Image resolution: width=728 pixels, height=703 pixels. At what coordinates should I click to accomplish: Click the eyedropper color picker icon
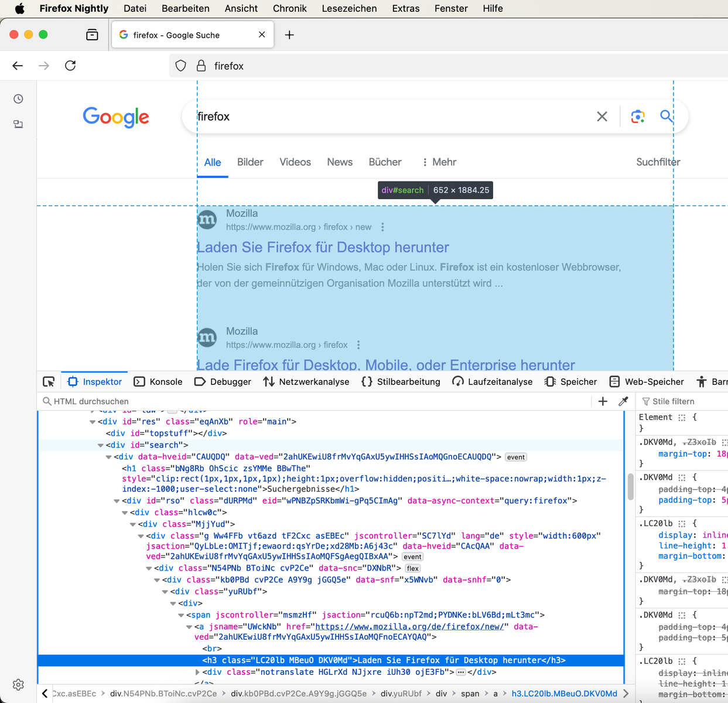[623, 401]
